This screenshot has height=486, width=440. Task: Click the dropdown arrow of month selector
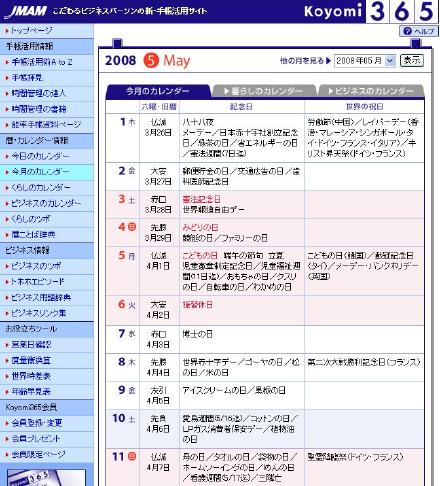coord(389,61)
